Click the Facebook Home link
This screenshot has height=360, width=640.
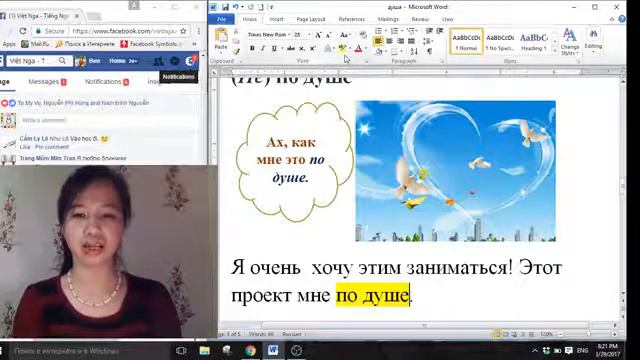click(117, 61)
